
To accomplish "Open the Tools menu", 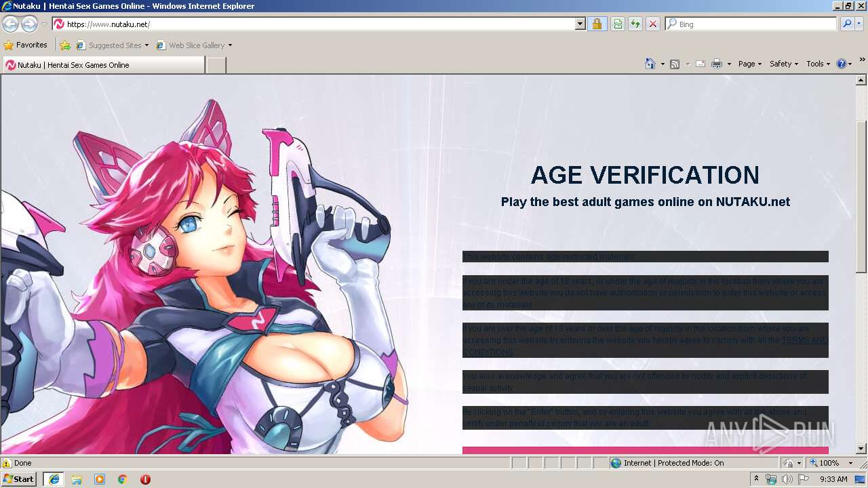I will point(818,64).
